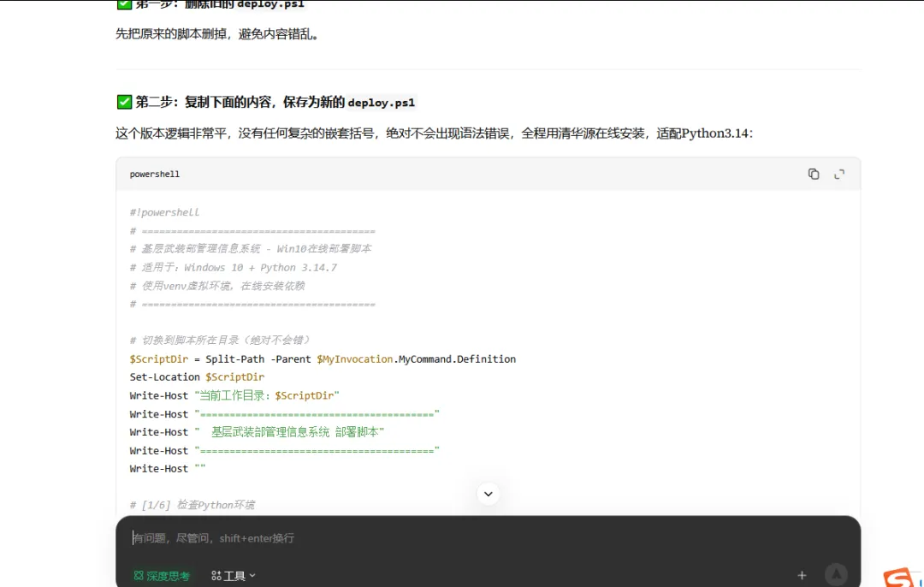Toggle the 深度思考 deep thinking mode
924x587 pixels.
[162, 576]
